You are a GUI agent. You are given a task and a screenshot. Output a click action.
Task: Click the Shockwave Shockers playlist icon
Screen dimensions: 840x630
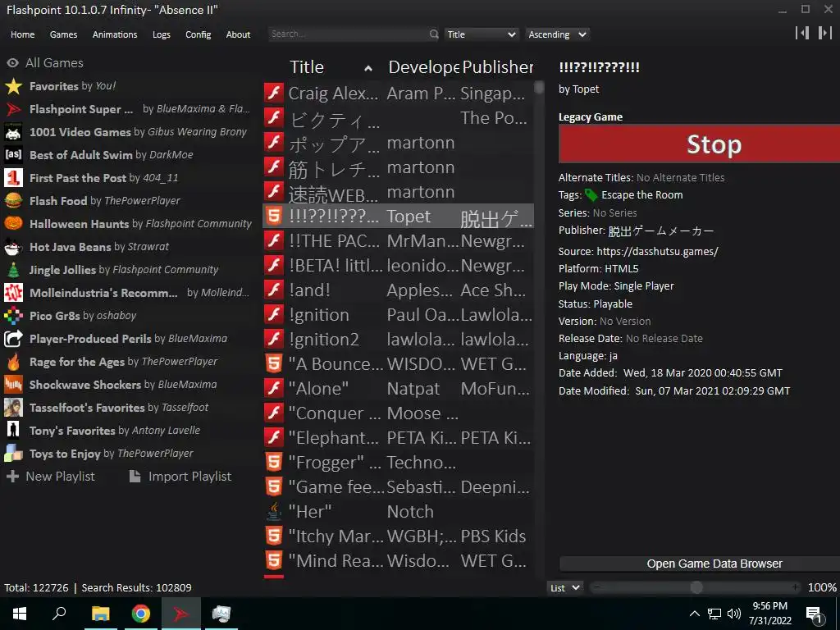click(13, 385)
